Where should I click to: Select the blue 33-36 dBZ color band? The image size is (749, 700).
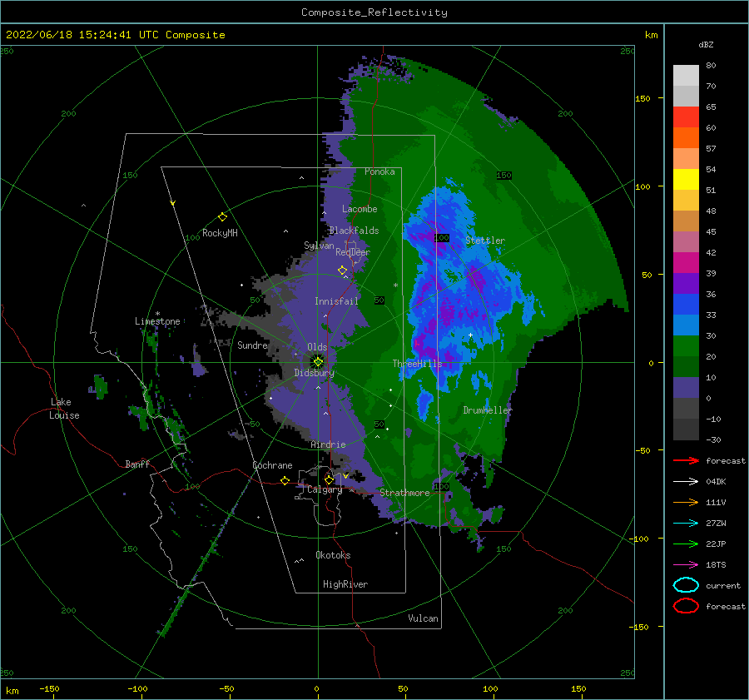(x=686, y=305)
